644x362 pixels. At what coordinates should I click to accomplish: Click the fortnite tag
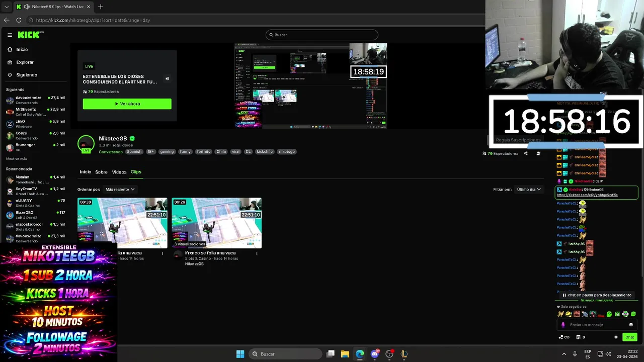pyautogui.click(x=204, y=151)
